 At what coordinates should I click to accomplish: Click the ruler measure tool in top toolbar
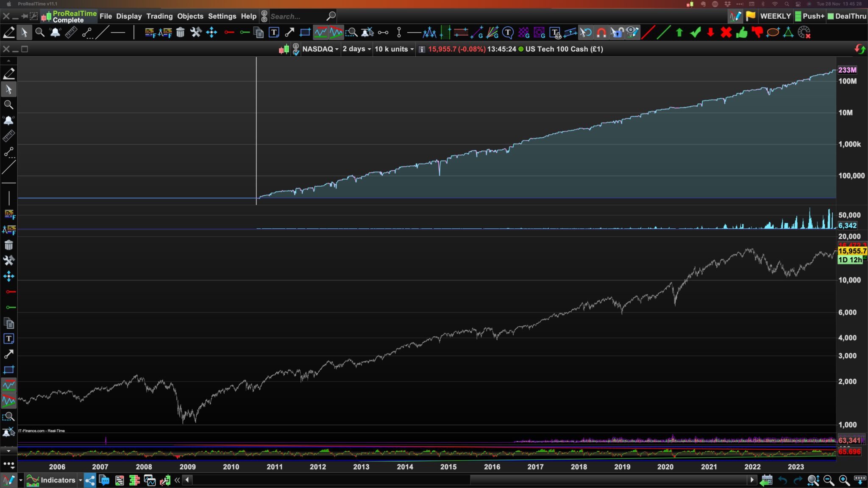pyautogui.click(x=71, y=32)
